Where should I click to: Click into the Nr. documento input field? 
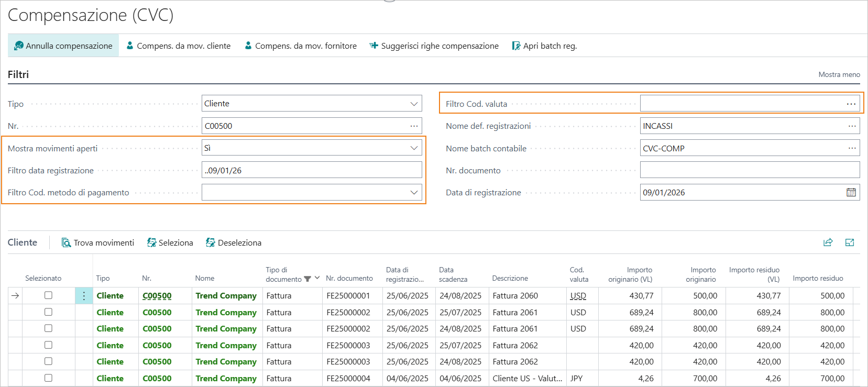pyautogui.click(x=749, y=170)
